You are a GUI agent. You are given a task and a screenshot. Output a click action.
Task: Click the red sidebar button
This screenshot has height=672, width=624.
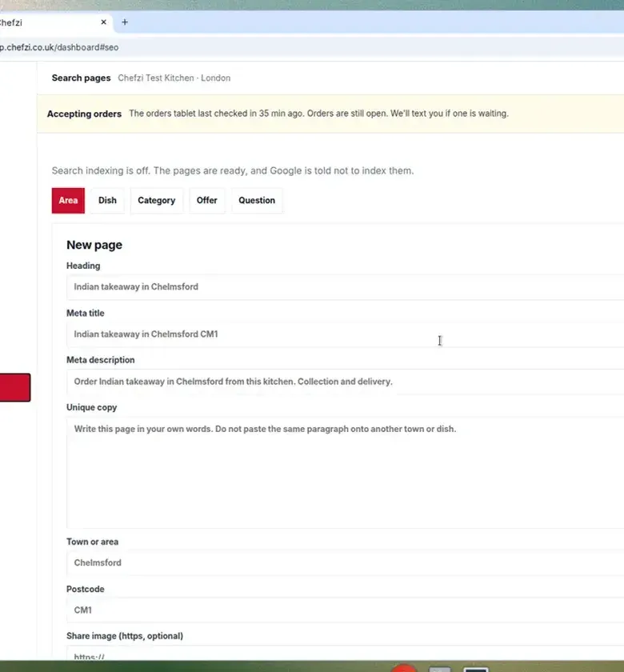[15, 387]
